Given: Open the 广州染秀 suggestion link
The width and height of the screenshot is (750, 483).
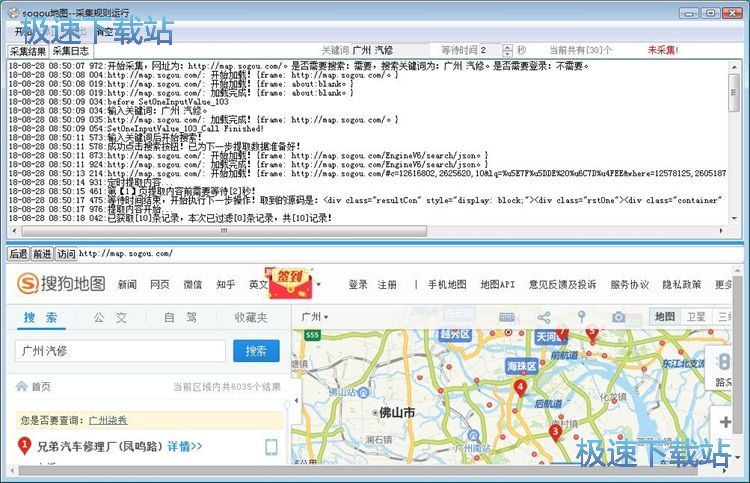Looking at the screenshot, I should (x=108, y=420).
